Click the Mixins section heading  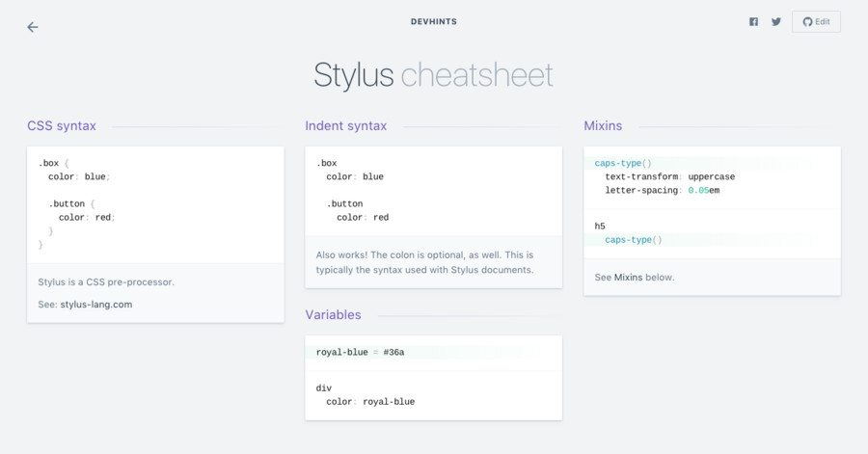pos(603,125)
